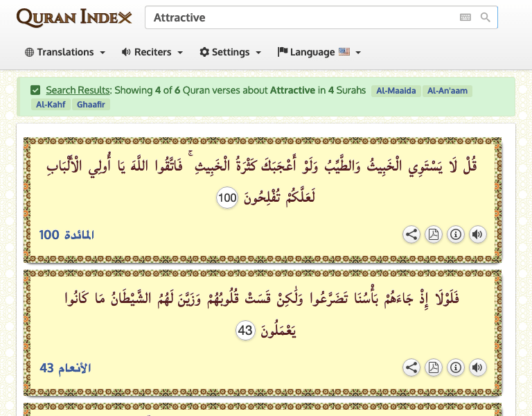Image resolution: width=532 pixels, height=416 pixels.
Task: Show info for verse Al-Maaida 100
Action: coord(456,234)
